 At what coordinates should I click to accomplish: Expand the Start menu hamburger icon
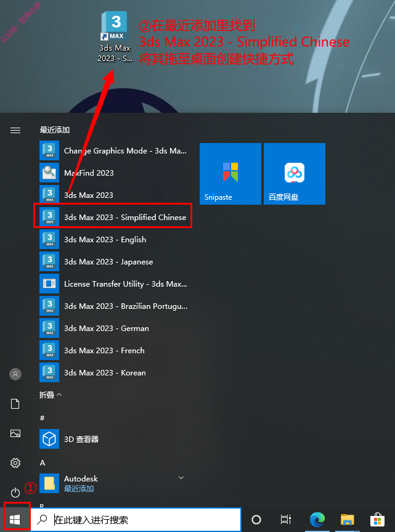15,130
